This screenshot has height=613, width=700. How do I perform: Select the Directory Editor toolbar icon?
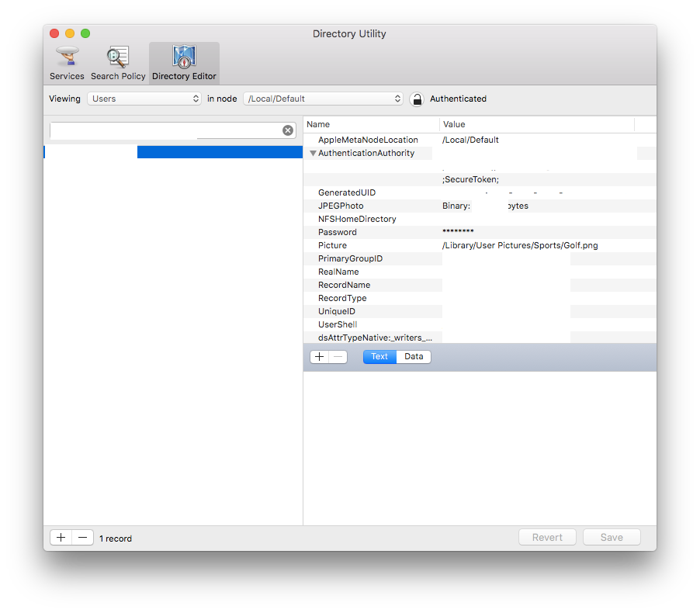[x=184, y=64]
